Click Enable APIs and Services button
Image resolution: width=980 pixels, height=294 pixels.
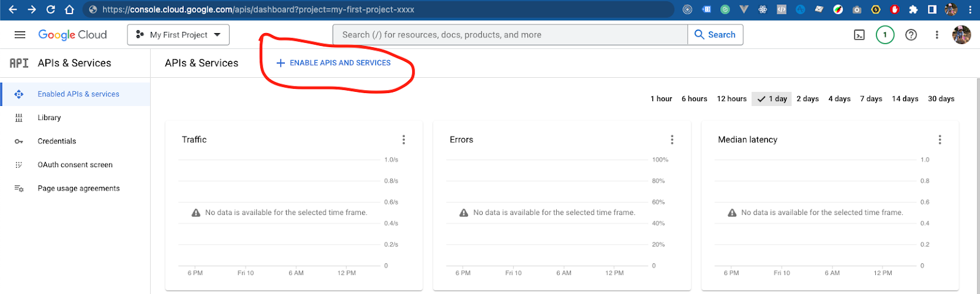pyautogui.click(x=334, y=63)
